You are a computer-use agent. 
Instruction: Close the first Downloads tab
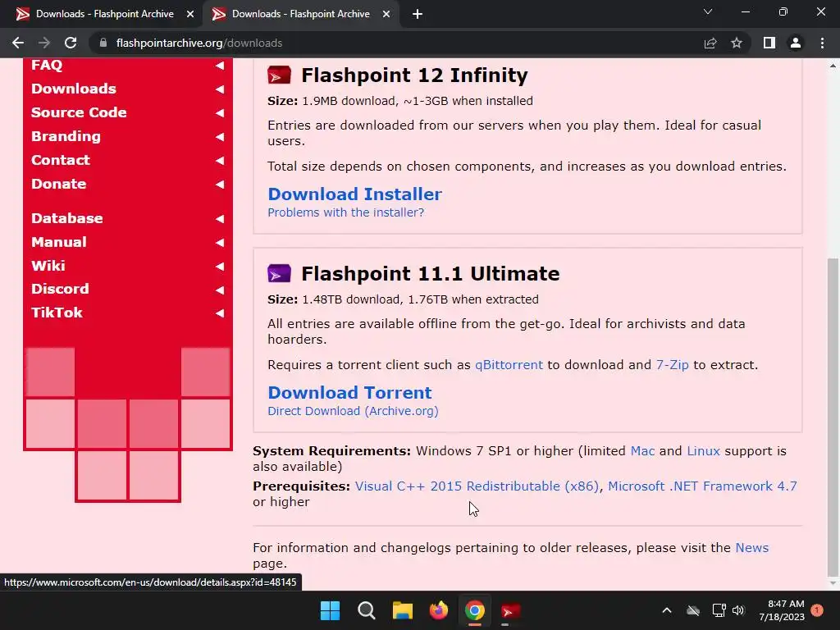tap(190, 14)
